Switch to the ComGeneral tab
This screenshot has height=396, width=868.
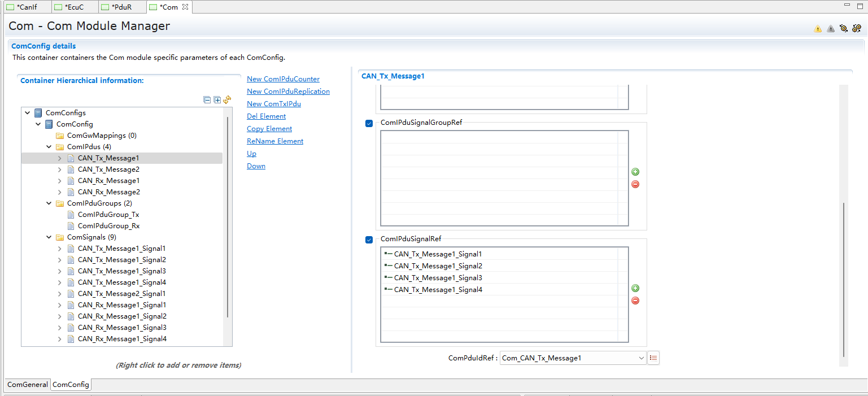point(27,385)
